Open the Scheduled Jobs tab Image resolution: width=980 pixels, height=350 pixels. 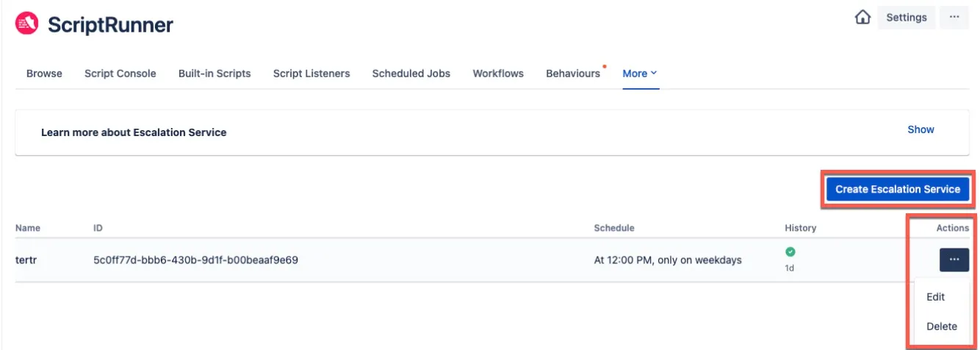coord(411,74)
